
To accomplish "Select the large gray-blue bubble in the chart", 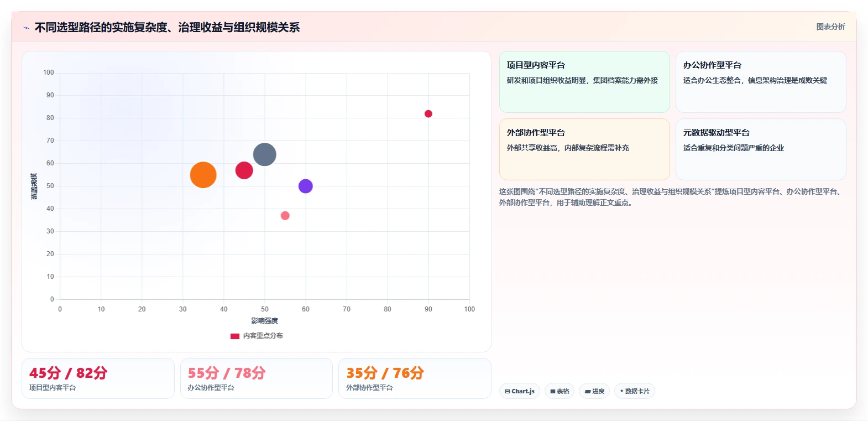I will (265, 154).
